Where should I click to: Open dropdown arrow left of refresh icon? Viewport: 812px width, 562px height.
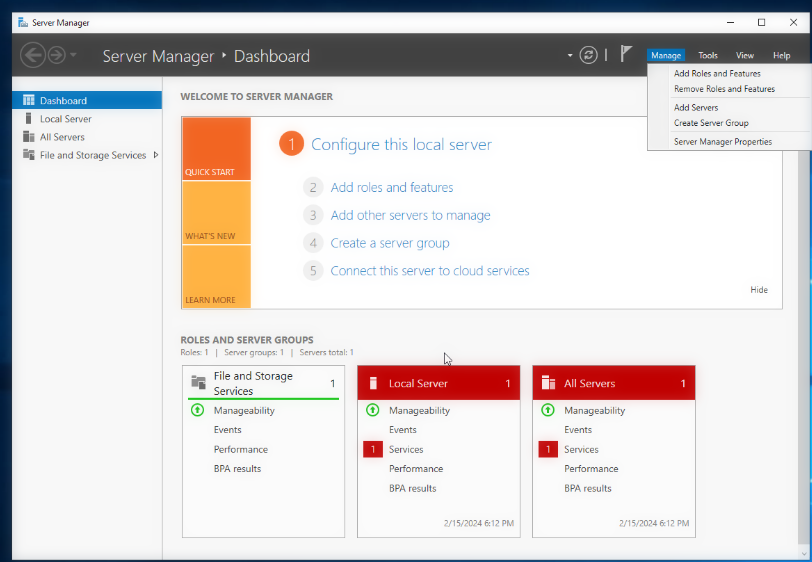(570, 55)
